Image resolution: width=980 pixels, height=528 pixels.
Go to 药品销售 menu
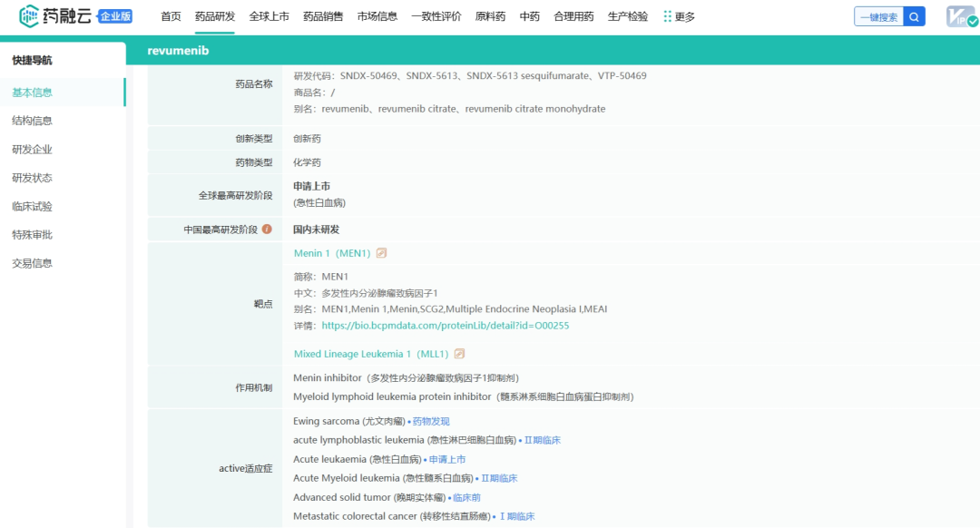[323, 17]
